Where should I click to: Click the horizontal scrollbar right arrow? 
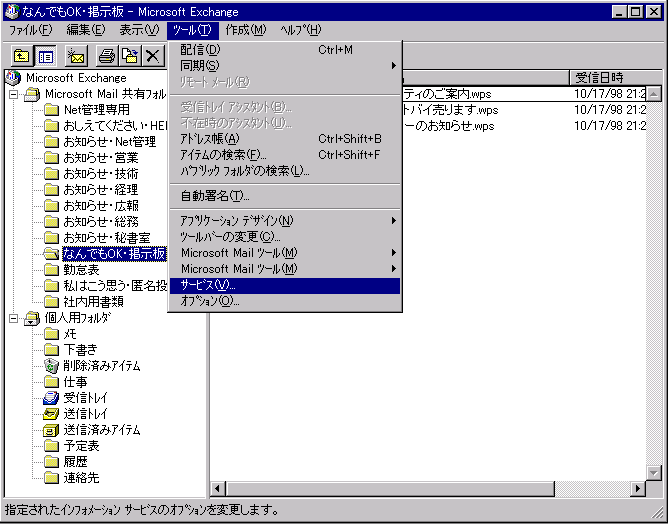pyautogui.click(x=637, y=489)
